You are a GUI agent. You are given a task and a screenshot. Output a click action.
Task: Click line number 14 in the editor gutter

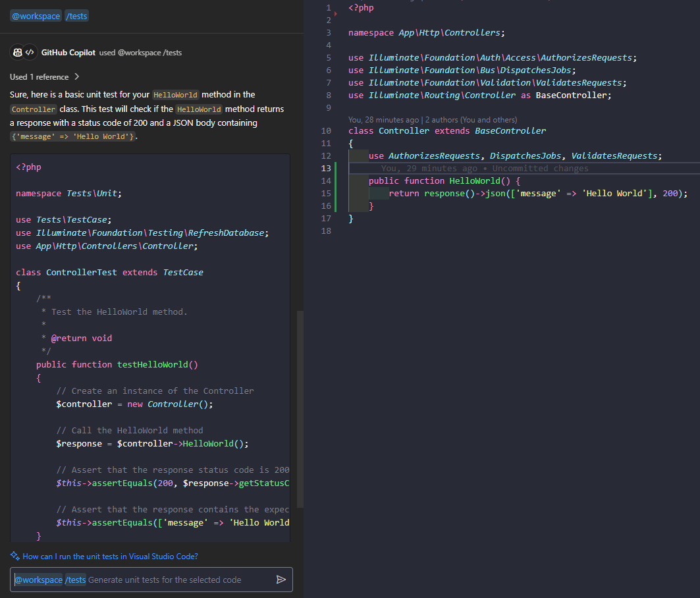click(326, 180)
